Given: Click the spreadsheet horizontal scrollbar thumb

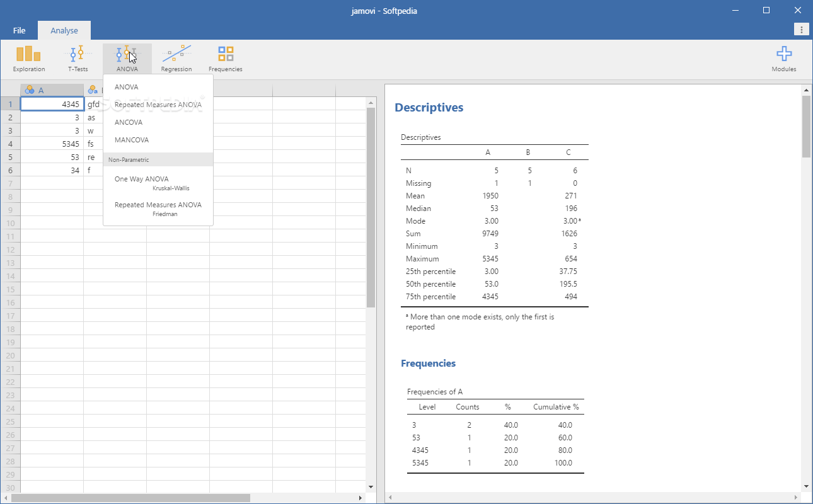Looking at the screenshot, I should point(130,498).
